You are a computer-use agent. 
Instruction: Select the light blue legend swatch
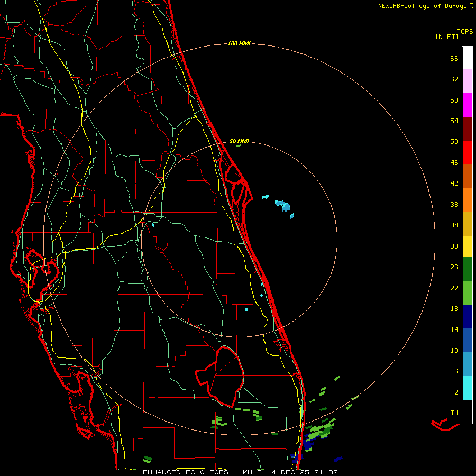pyautogui.click(x=467, y=364)
